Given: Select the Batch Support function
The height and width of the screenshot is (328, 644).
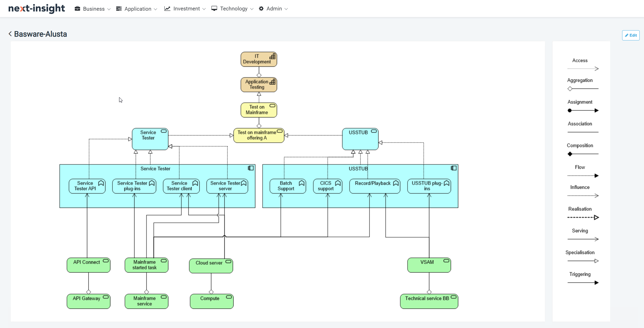Looking at the screenshot, I should pos(288,186).
